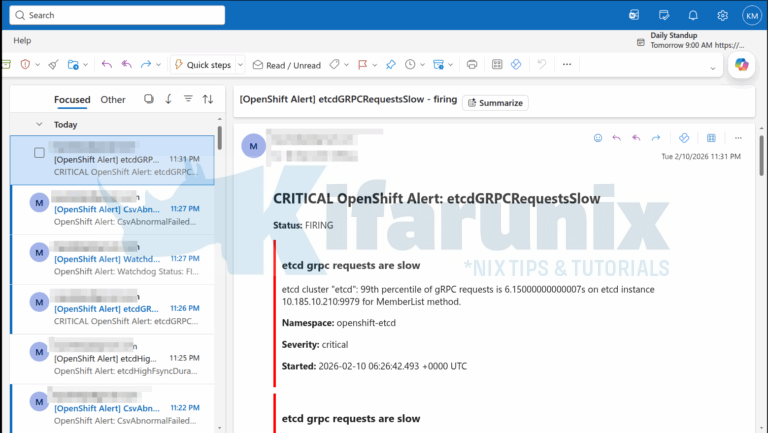Expand the Move to dropdown arrow
768x433 pixels.
pos(86,65)
